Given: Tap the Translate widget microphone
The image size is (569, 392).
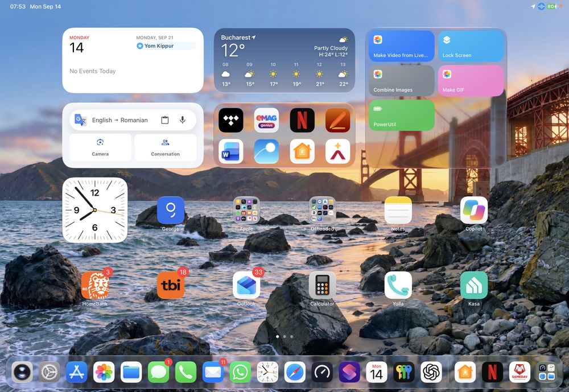Looking at the screenshot, I should (183, 120).
